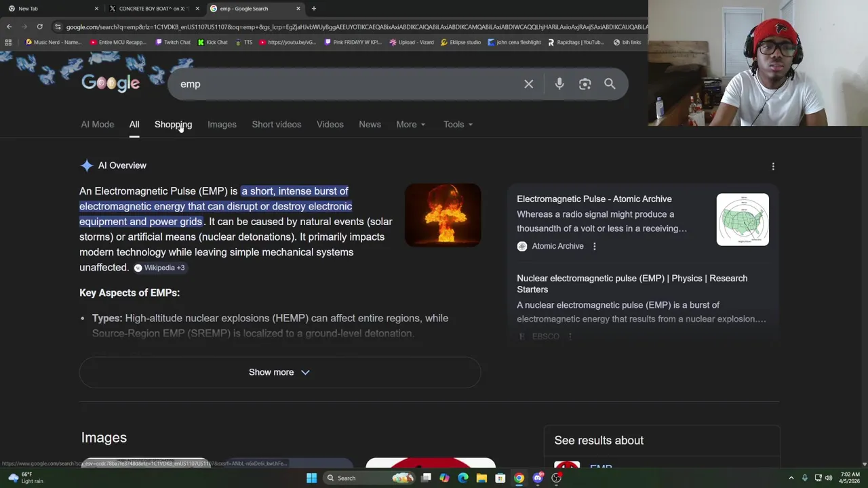This screenshot has width=868, height=488.
Task: Submit search with magnifying glass icon
Action: pyautogui.click(x=610, y=84)
